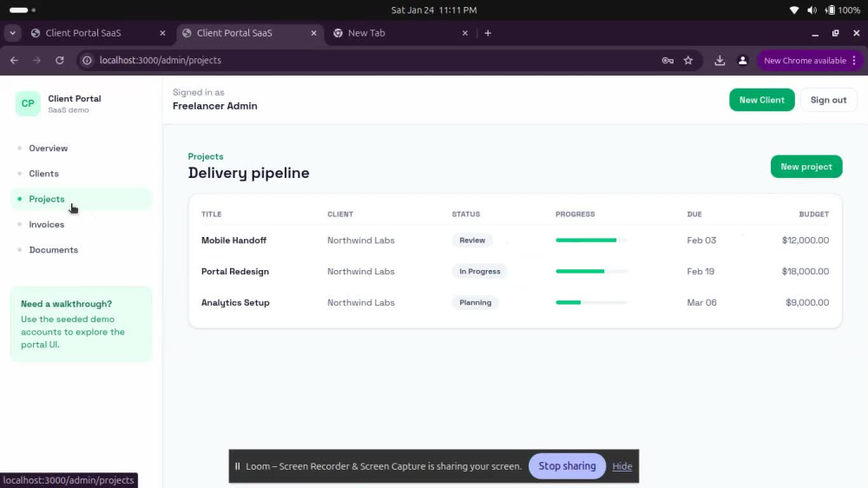Click the $12,000.00 budget cell
Viewport: 868px width, 488px height.
pos(806,241)
